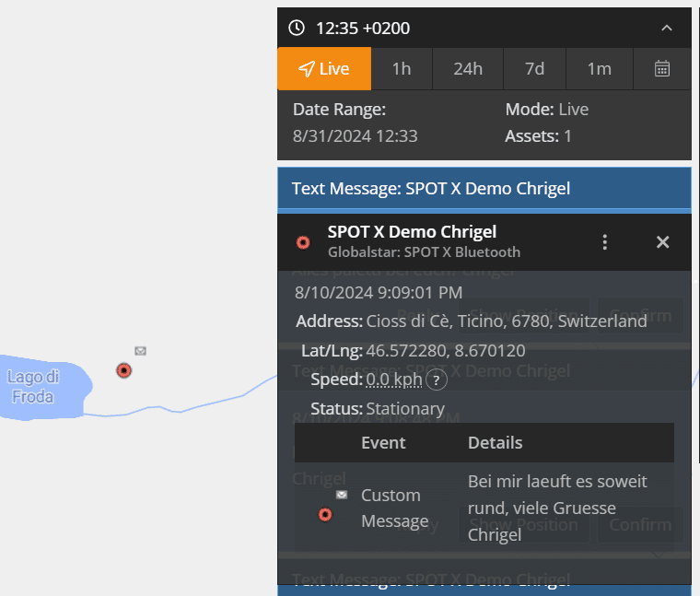Open the custom date calendar picker
Screen dimensions: 700x596
[662, 69]
